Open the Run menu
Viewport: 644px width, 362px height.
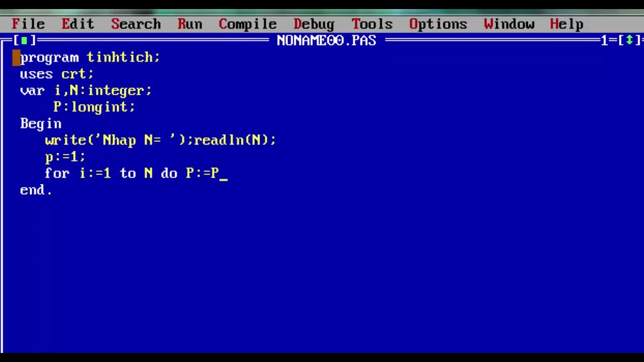190,24
